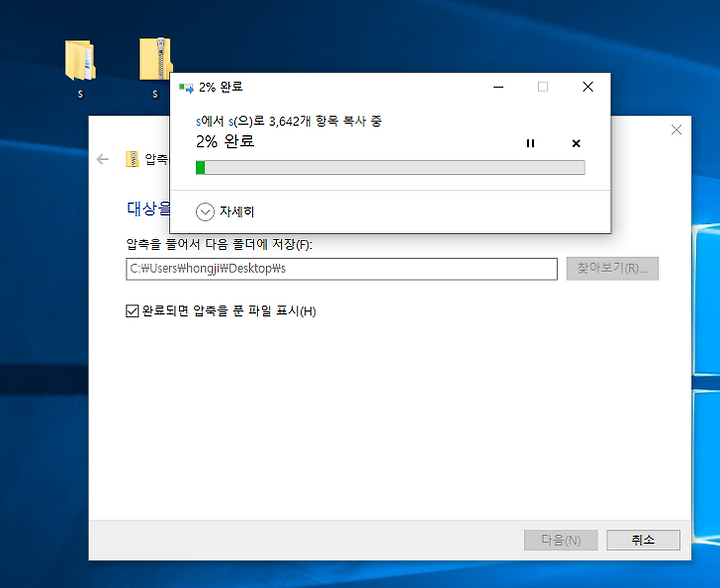This screenshot has width=720, height=588.
Task: Click the 취소 cancel button
Action: coord(643,540)
